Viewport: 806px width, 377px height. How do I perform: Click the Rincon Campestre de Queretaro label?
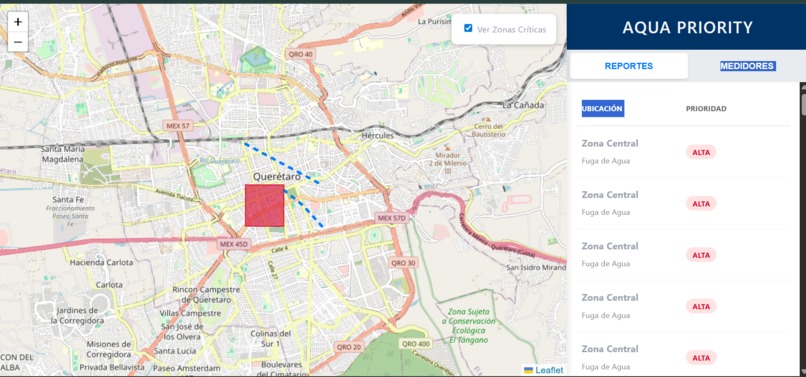click(x=207, y=294)
